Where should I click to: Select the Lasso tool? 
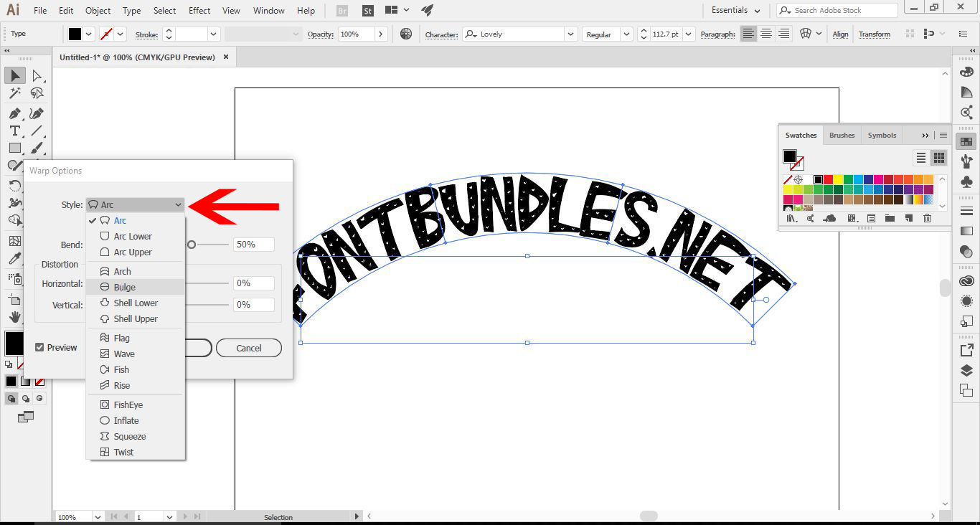click(x=37, y=93)
